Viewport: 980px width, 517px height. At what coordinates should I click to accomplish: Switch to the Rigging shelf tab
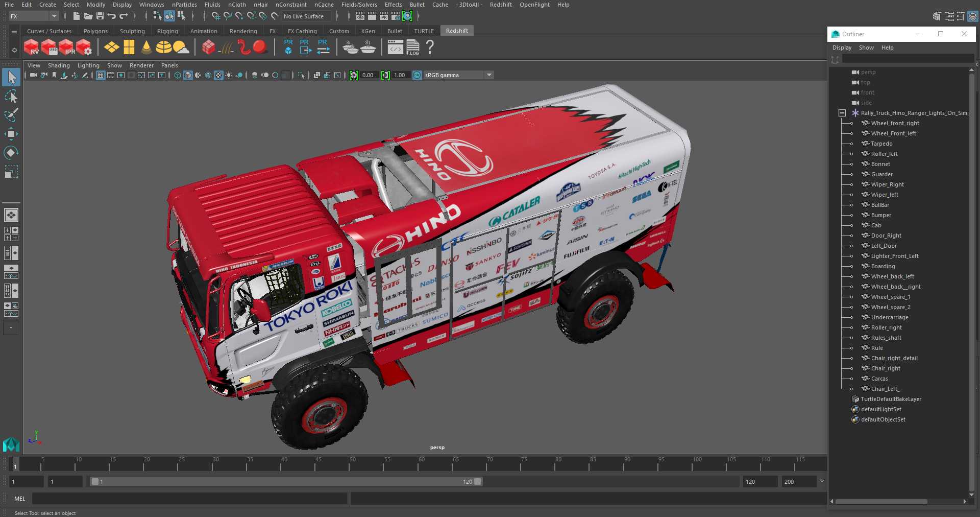coord(167,31)
